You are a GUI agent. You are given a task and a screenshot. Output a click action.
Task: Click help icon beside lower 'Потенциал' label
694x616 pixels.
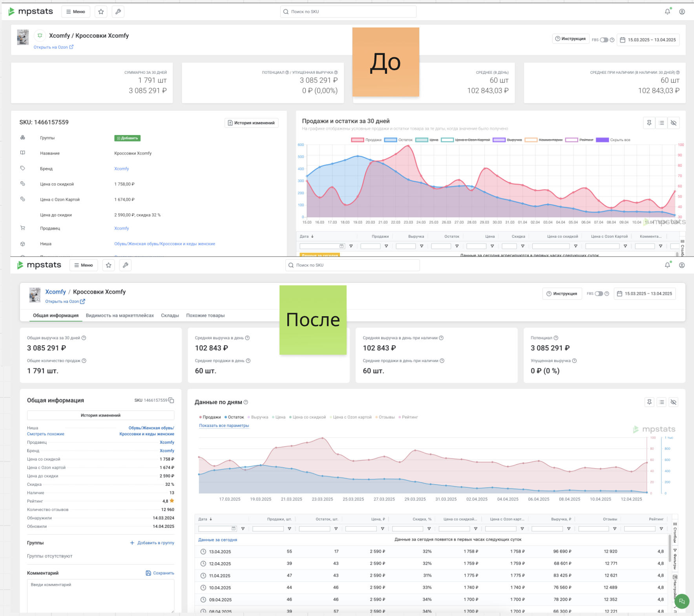click(x=556, y=338)
